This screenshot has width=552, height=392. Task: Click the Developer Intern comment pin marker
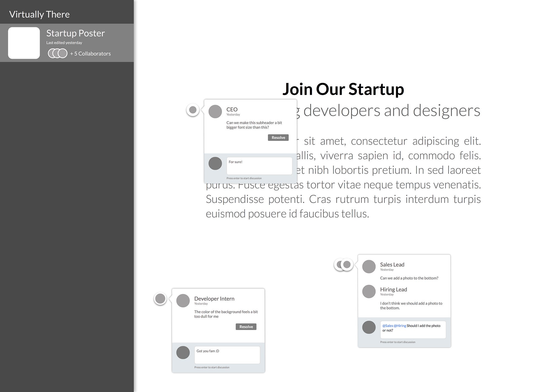click(x=160, y=299)
